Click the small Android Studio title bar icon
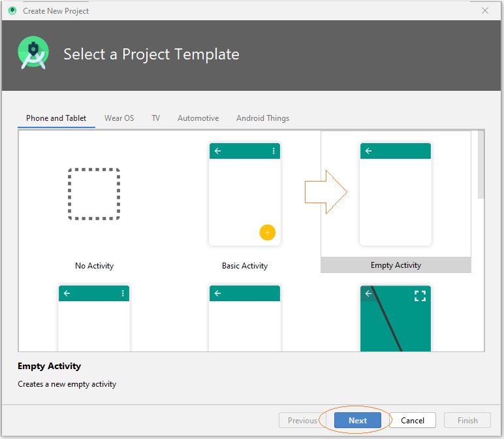The image size is (504, 439). (12, 10)
